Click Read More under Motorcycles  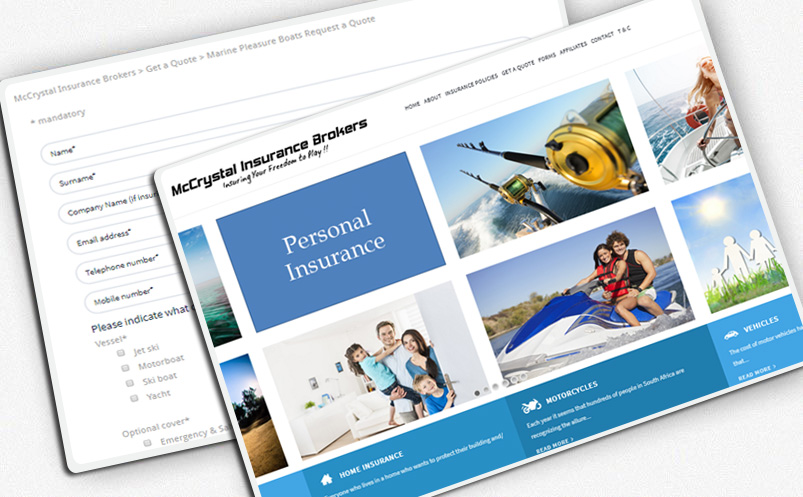click(555, 441)
